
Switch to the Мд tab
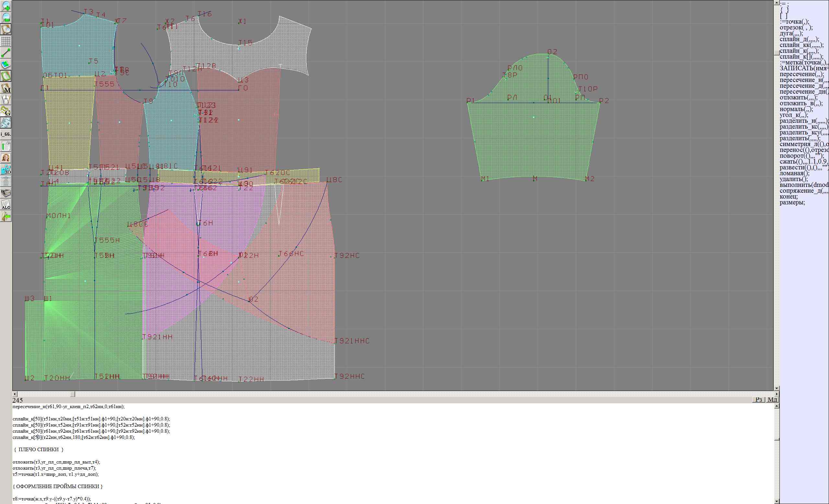(x=772, y=399)
